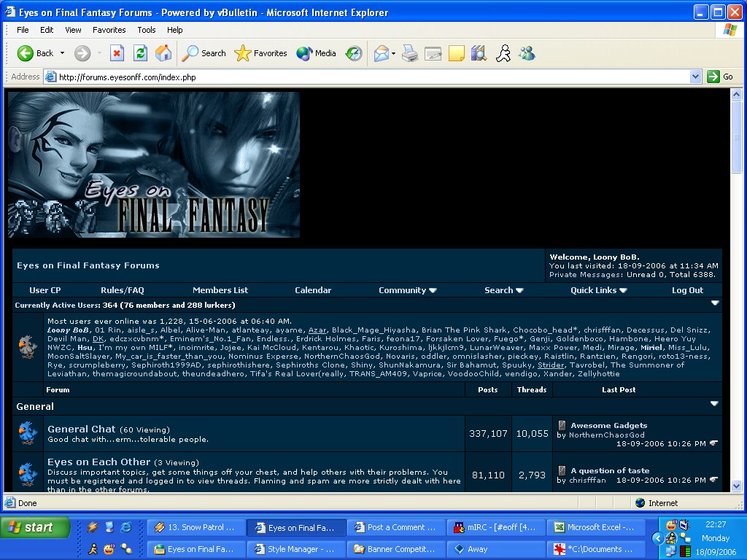747x560 pixels.
Task: Refresh the forum page
Action: click(140, 53)
